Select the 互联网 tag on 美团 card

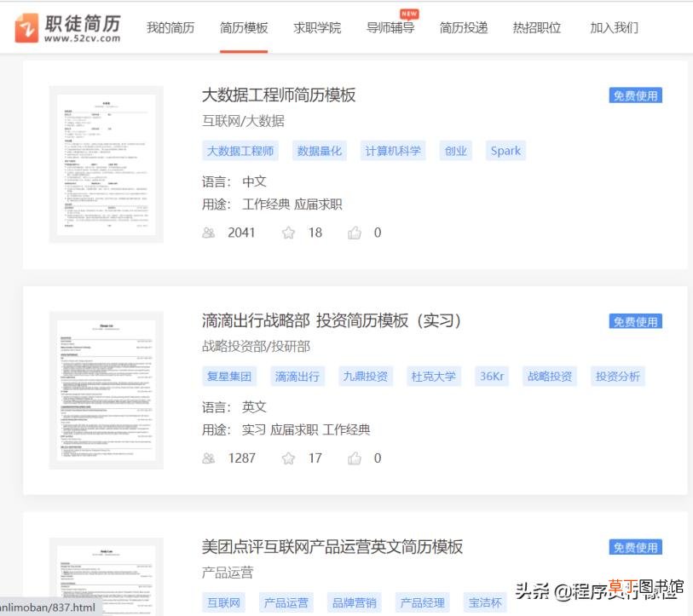(223, 602)
